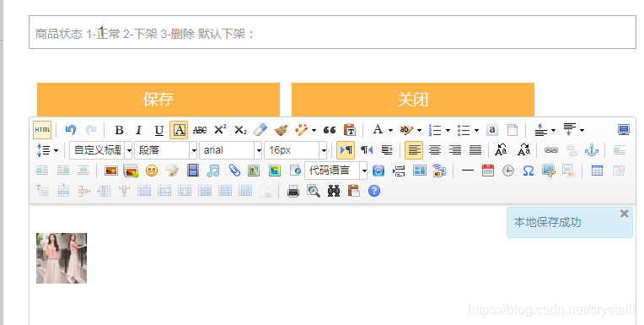
Task: Select the inserted dress photo in editor
Action: [x=62, y=258]
